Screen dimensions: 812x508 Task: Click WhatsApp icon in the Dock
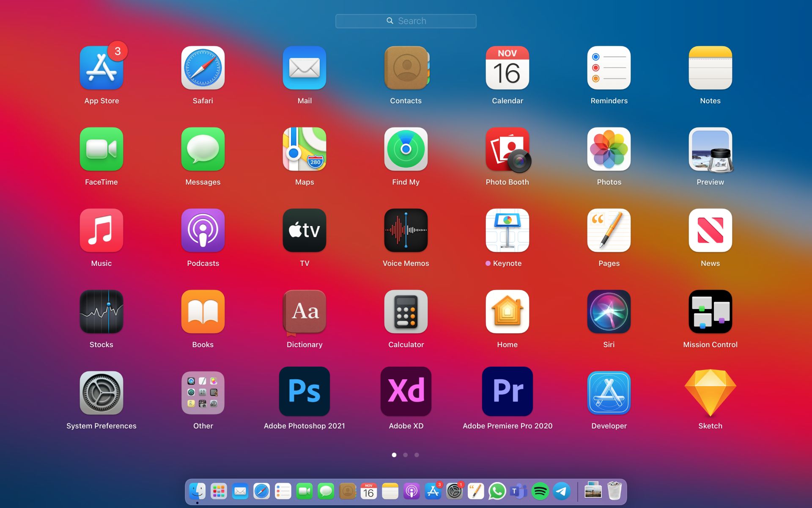pos(497,491)
